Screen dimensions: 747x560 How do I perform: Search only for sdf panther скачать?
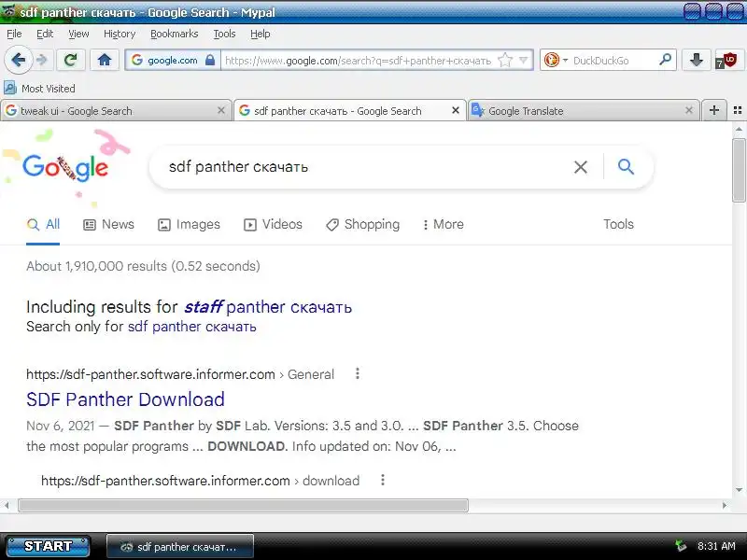click(x=192, y=327)
